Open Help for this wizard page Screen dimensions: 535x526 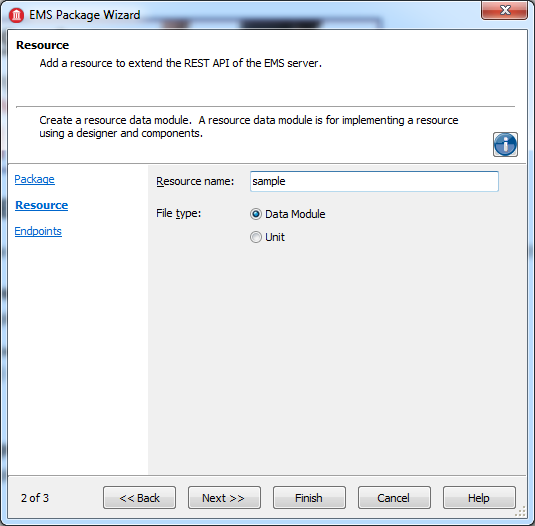(479, 498)
